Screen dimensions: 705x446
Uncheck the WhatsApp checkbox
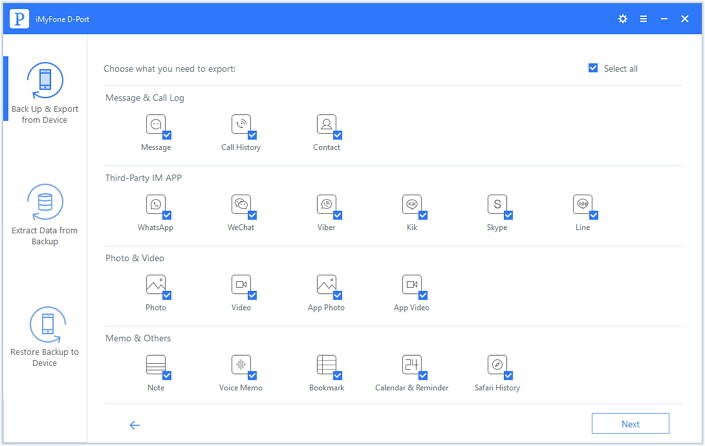167,215
